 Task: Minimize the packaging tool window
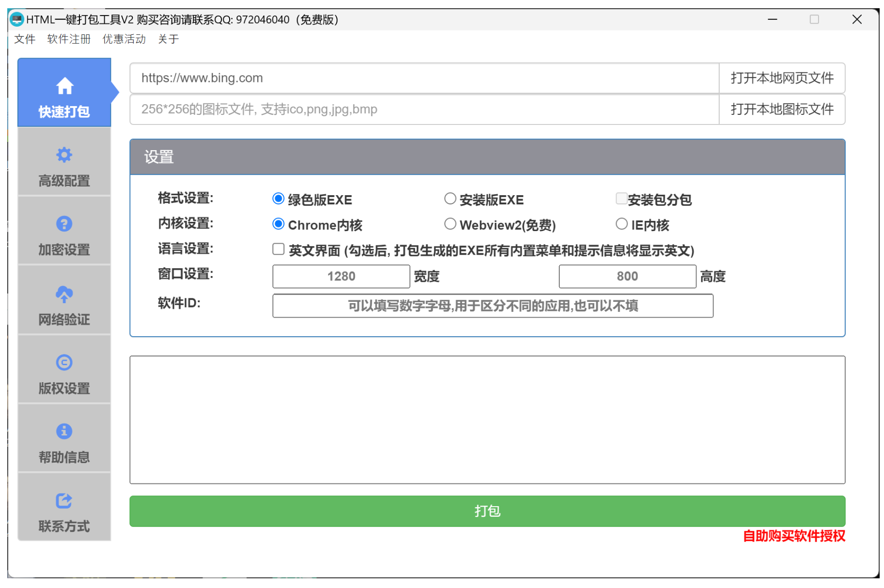pyautogui.click(x=773, y=19)
